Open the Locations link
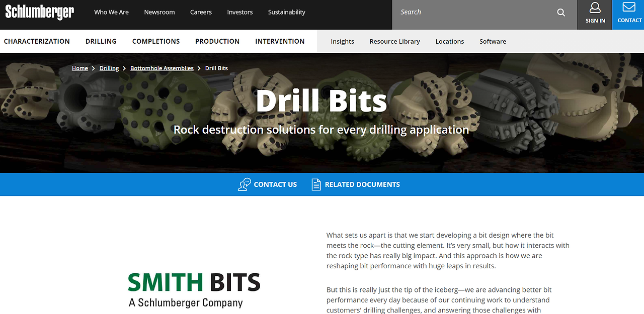The height and width of the screenshot is (314, 644). point(450,41)
